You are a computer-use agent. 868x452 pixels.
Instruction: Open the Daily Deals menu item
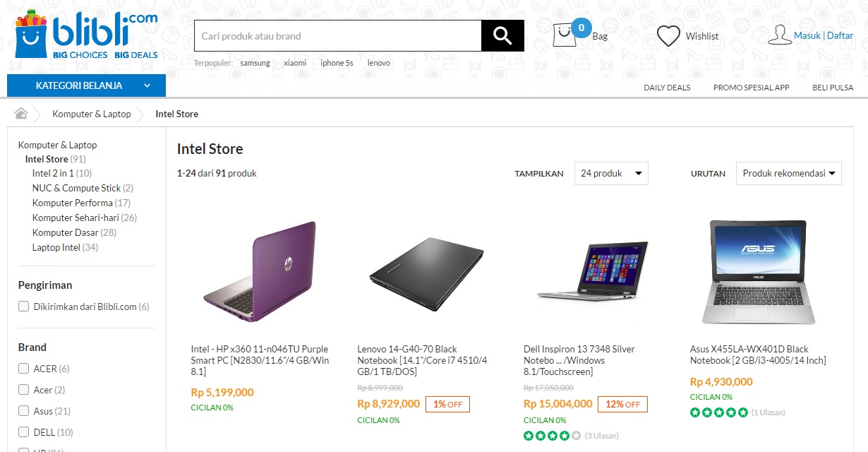coord(667,88)
